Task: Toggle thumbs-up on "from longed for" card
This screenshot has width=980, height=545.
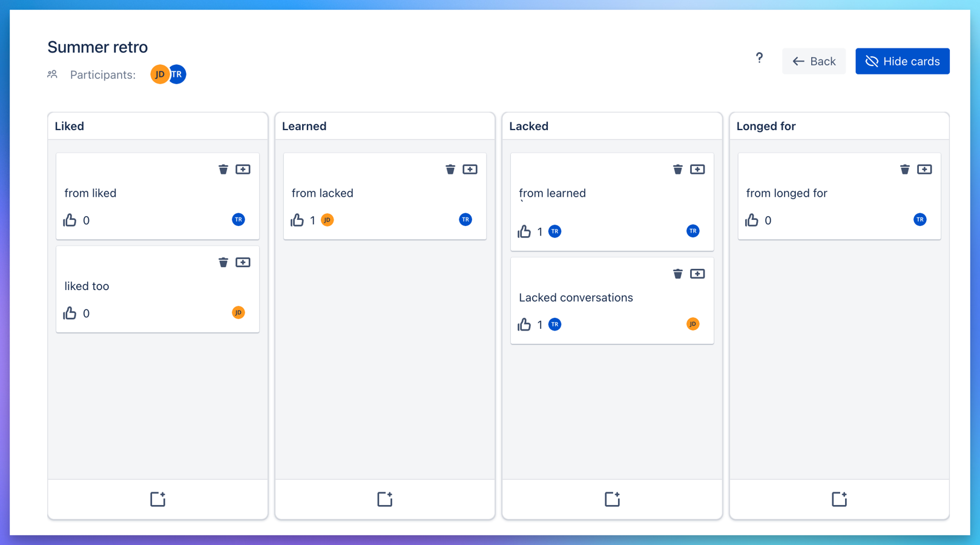Action: click(x=752, y=220)
